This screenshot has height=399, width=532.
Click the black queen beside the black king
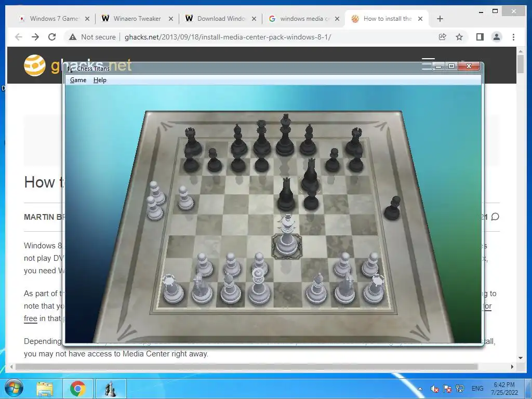262,138
